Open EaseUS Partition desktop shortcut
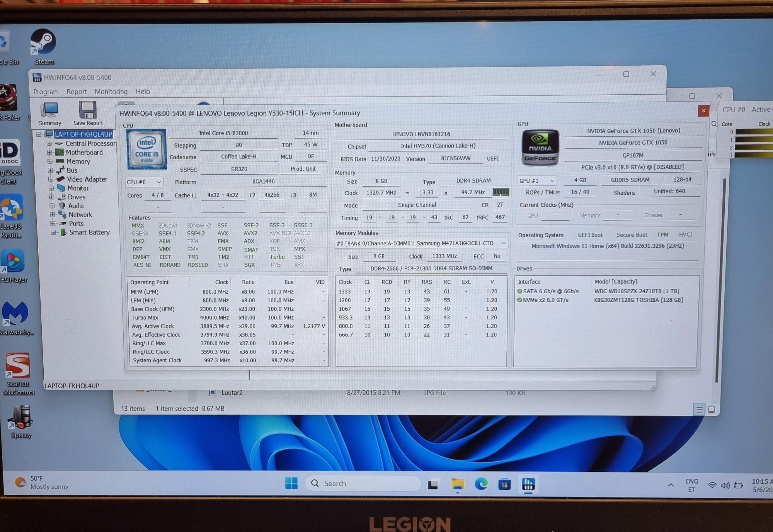 [11, 216]
